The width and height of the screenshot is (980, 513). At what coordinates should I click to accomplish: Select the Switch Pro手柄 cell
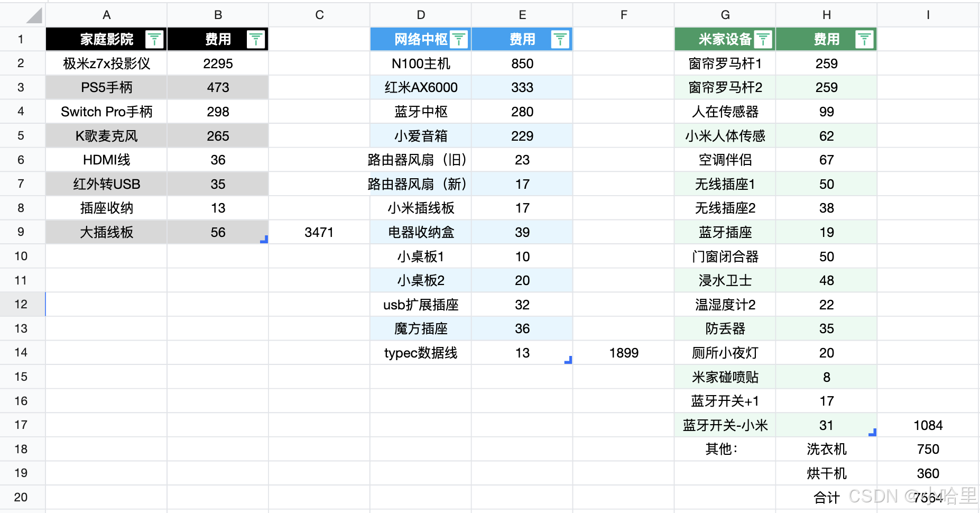(x=107, y=112)
